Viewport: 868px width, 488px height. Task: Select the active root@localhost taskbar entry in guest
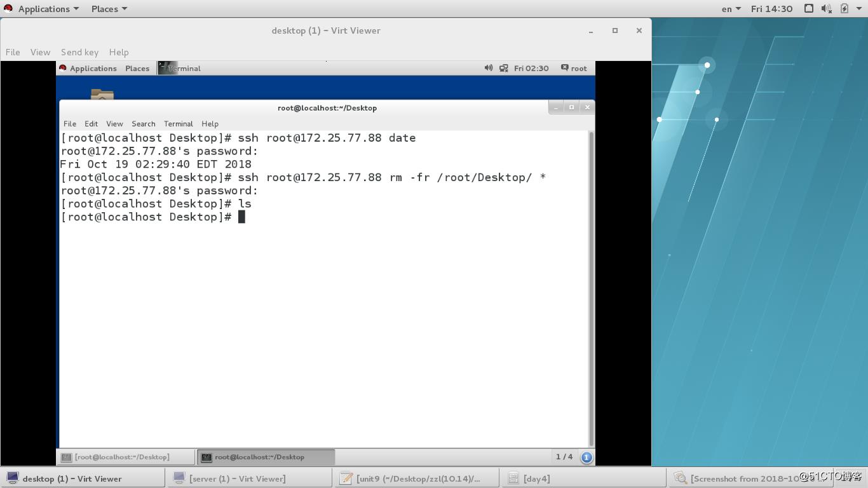[x=266, y=457]
